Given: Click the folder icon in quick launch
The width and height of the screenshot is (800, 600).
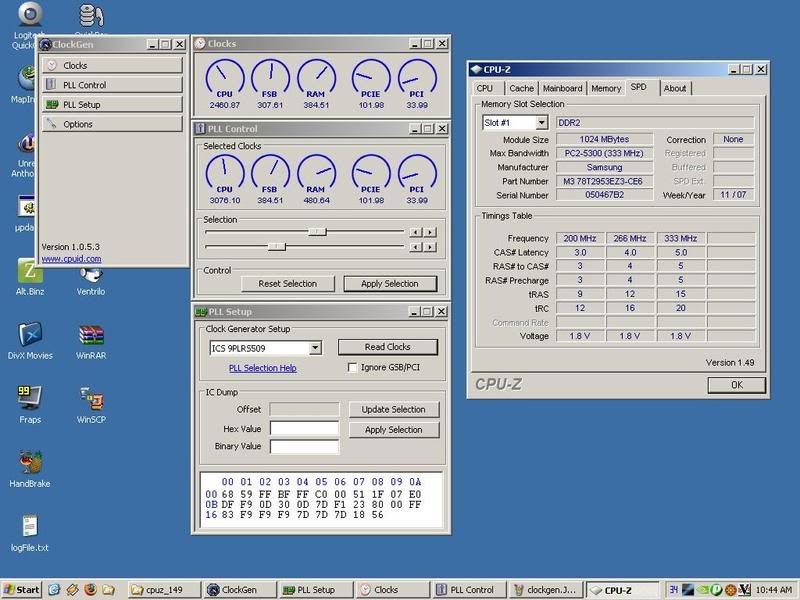Looking at the screenshot, I should [108, 590].
